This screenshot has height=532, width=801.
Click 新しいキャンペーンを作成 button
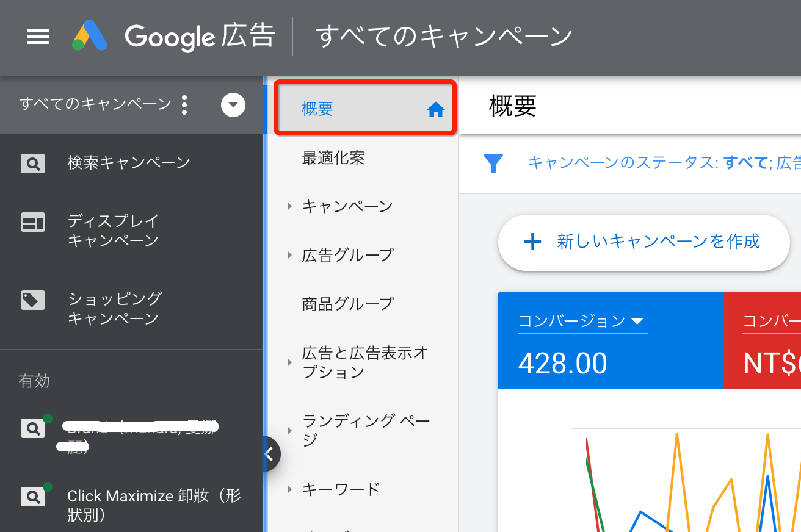[643, 243]
